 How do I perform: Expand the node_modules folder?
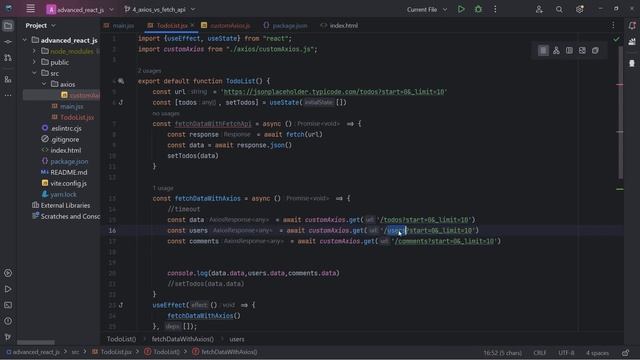[34, 51]
